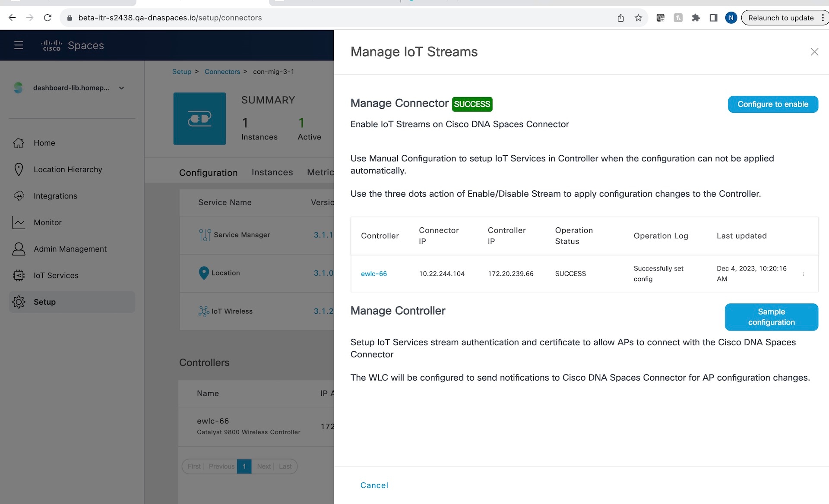This screenshot has height=504, width=829.
Task: Click the Last updated column header
Action: 741,236
